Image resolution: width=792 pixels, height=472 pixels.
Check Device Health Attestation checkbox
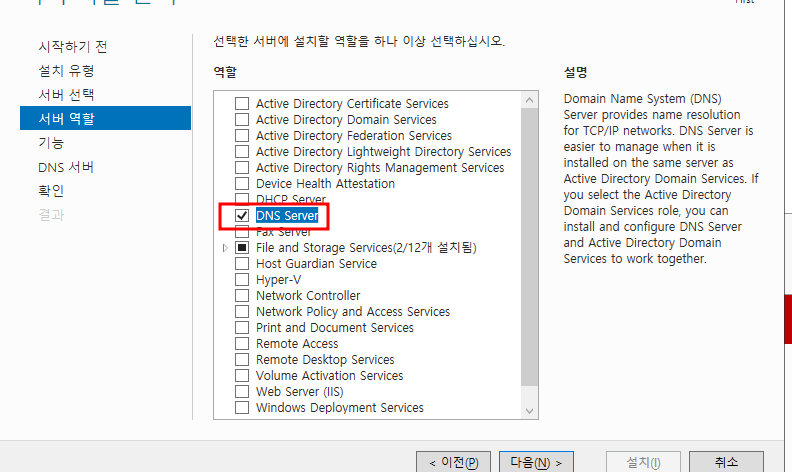(x=242, y=183)
